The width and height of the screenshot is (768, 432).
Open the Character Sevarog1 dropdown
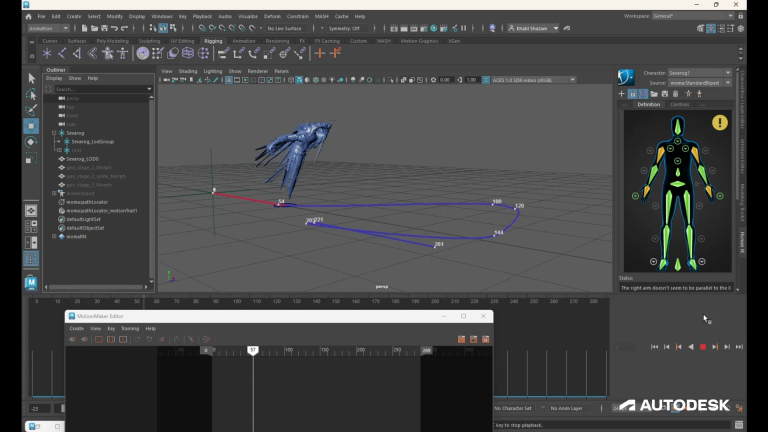[699, 72]
